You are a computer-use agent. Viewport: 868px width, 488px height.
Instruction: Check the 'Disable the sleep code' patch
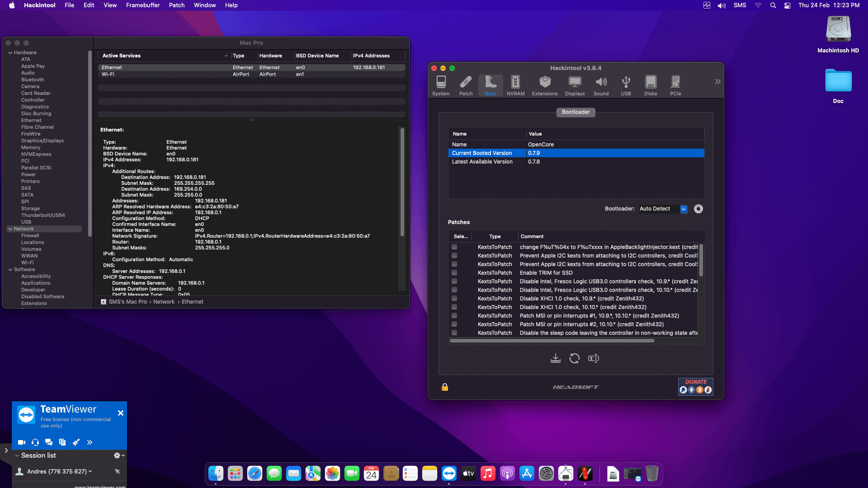pyautogui.click(x=454, y=333)
